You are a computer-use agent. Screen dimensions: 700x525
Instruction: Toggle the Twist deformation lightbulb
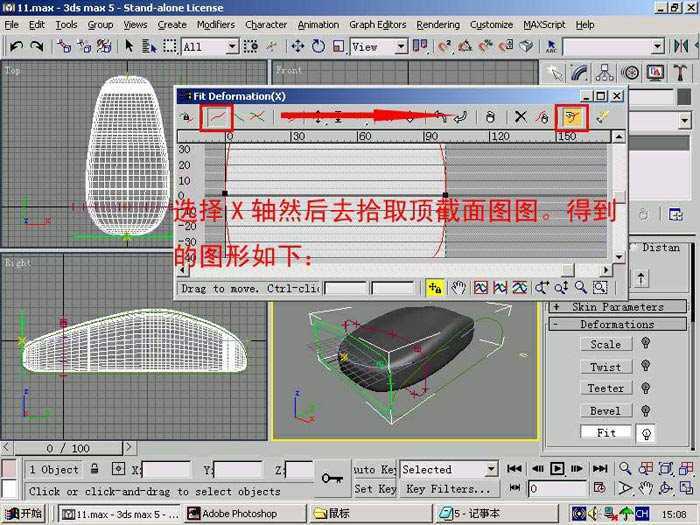coord(645,365)
